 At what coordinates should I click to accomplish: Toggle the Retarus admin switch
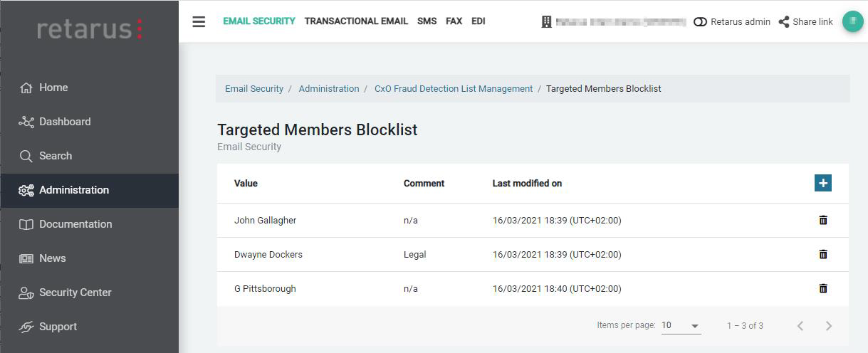pyautogui.click(x=700, y=21)
